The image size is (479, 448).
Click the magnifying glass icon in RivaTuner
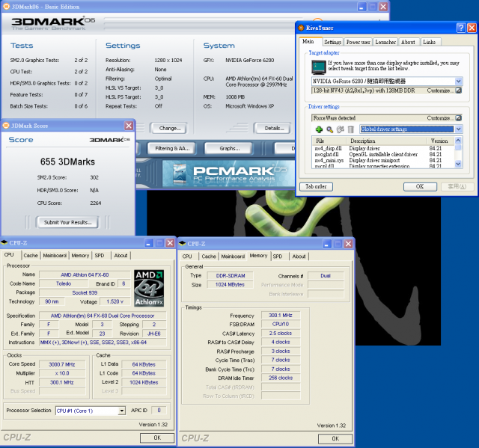tap(329, 129)
